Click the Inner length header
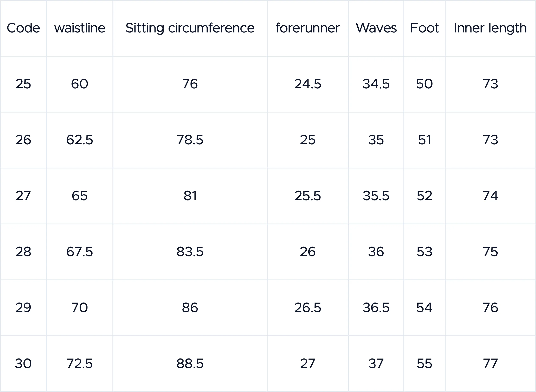 tap(491, 28)
